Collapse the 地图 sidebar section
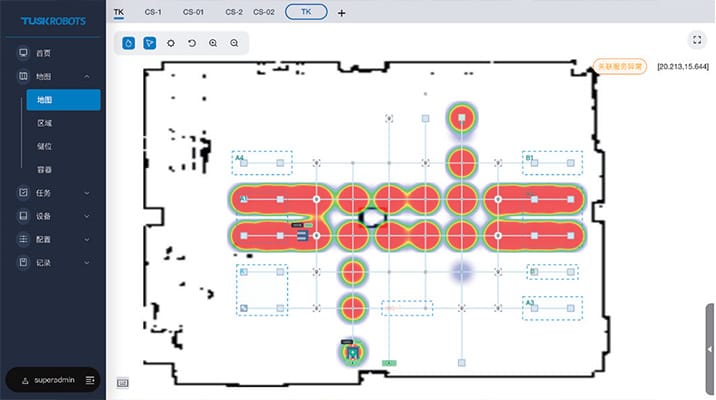 coord(87,76)
